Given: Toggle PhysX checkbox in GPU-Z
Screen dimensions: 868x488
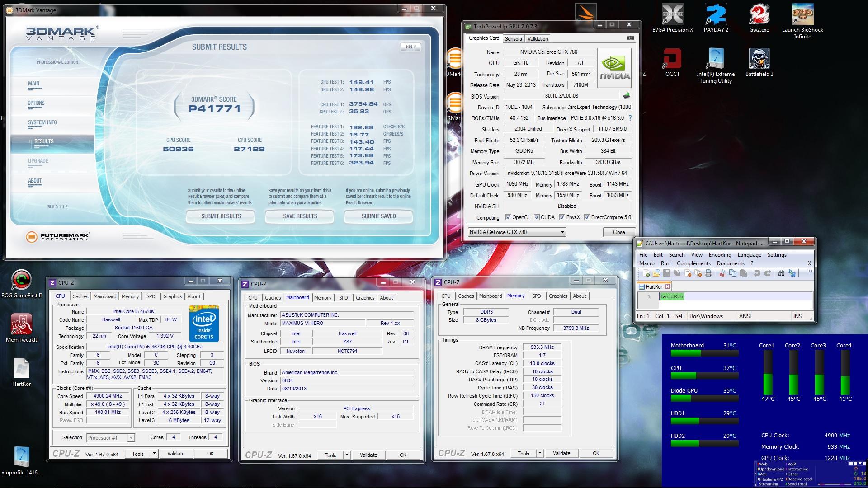Looking at the screenshot, I should click(562, 217).
